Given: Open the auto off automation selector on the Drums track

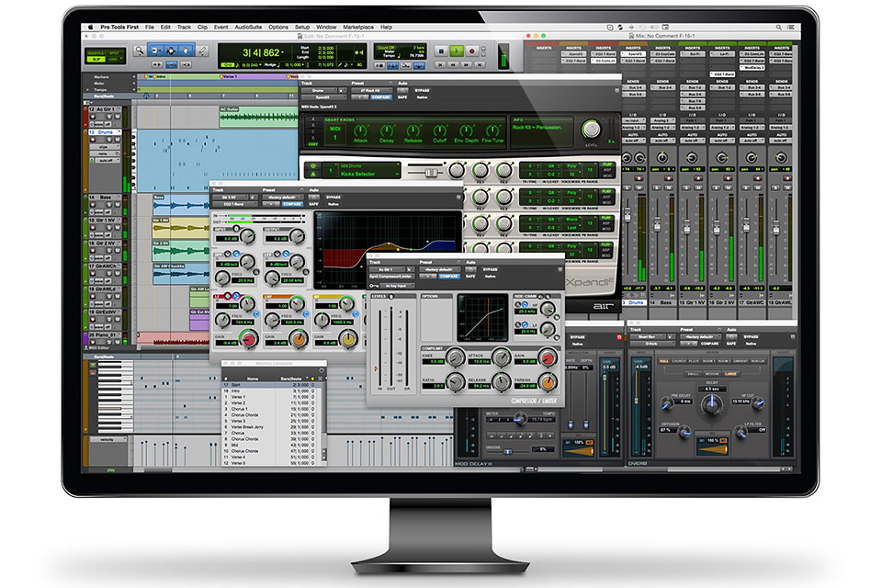Looking at the screenshot, I should (106, 160).
